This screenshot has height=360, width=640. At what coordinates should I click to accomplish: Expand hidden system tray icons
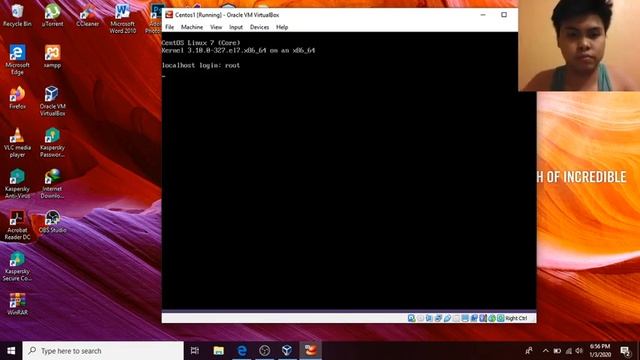(546, 351)
